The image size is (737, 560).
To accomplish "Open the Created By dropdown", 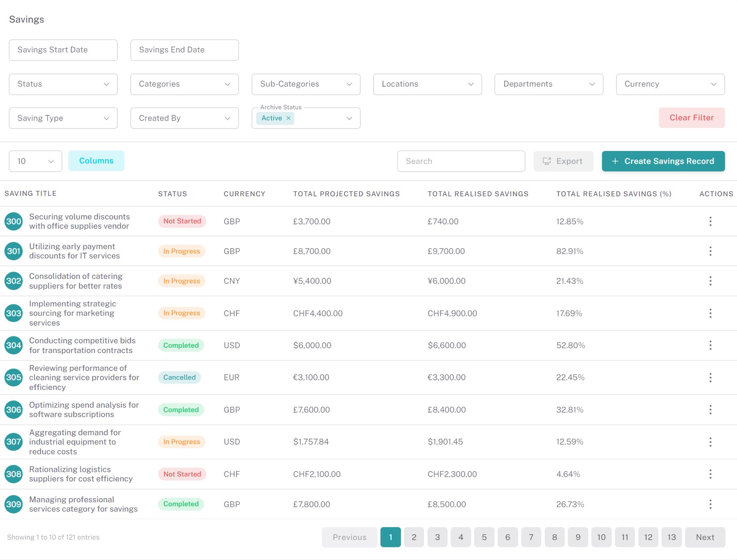I will coord(185,118).
